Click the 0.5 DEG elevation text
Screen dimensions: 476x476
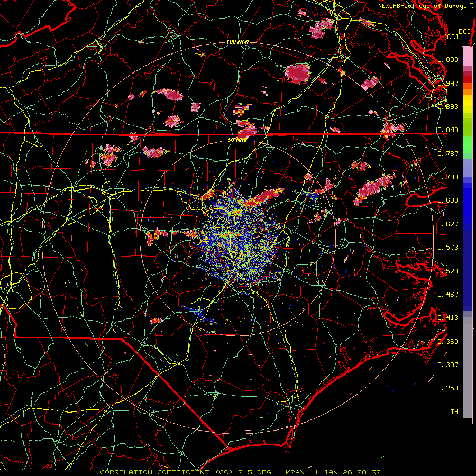click(256, 472)
